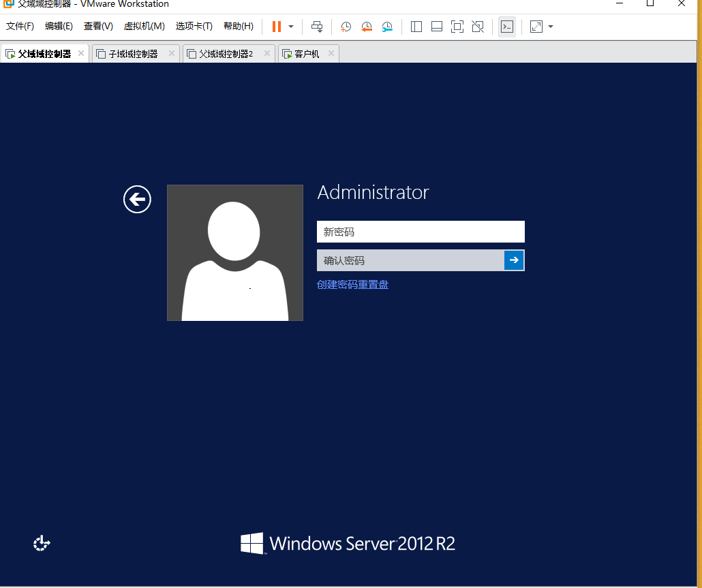Close the 子域域控制器 tab
This screenshot has width=702, height=588.
pyautogui.click(x=172, y=53)
